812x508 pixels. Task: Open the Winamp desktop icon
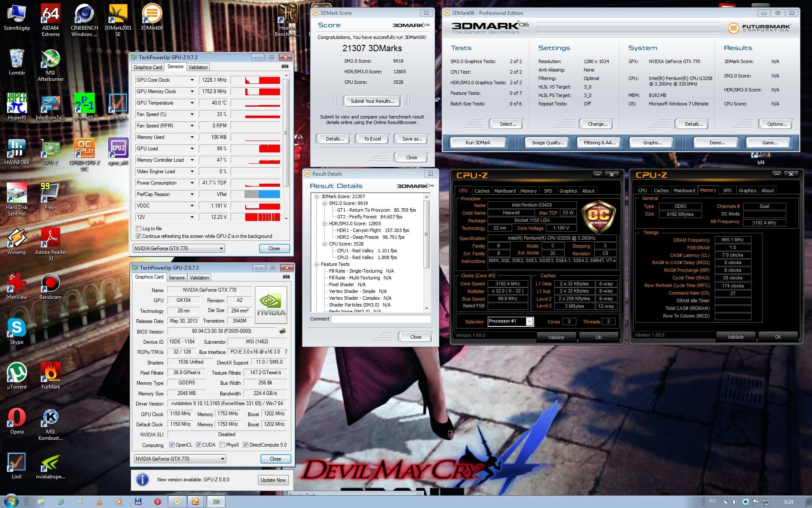17,241
